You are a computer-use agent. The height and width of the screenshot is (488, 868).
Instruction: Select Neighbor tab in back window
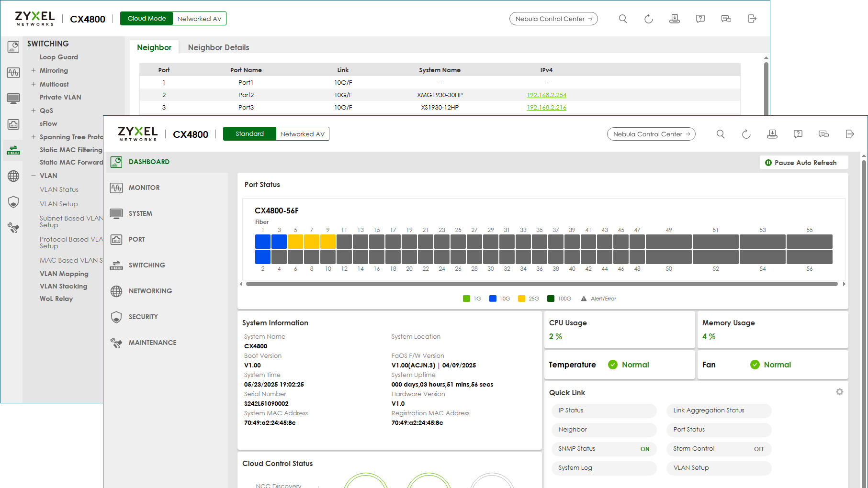(154, 47)
